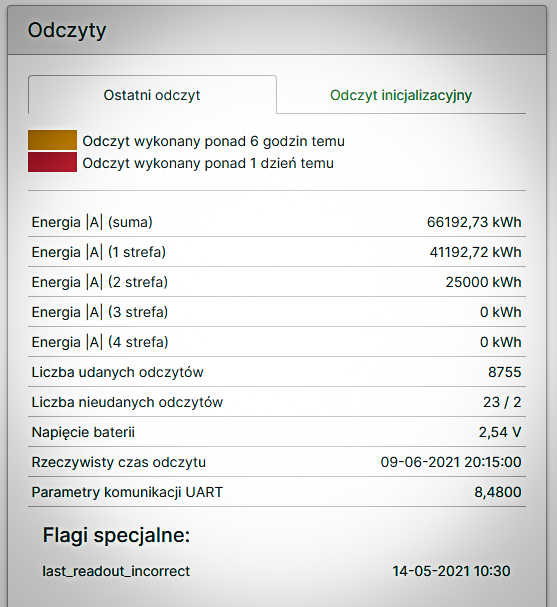The width and height of the screenshot is (557, 607).
Task: Click the 25000 kWh value
Action: tap(483, 282)
